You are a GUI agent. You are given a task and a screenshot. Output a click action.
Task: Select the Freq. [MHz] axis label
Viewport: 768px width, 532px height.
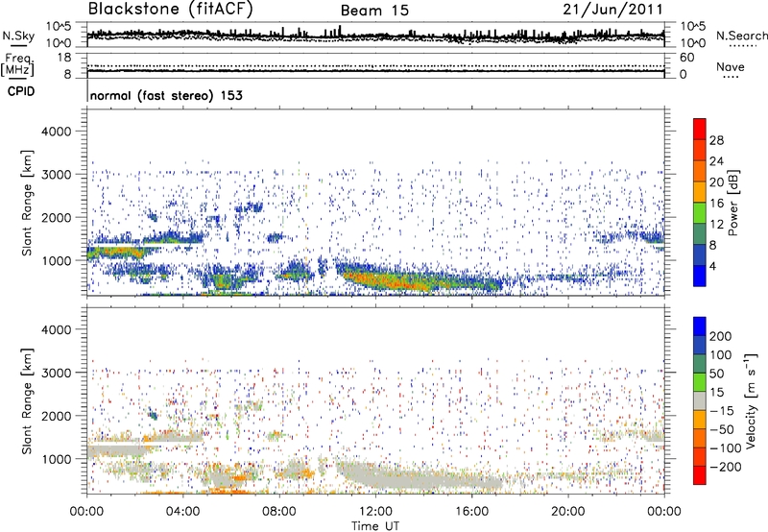(x=17, y=64)
